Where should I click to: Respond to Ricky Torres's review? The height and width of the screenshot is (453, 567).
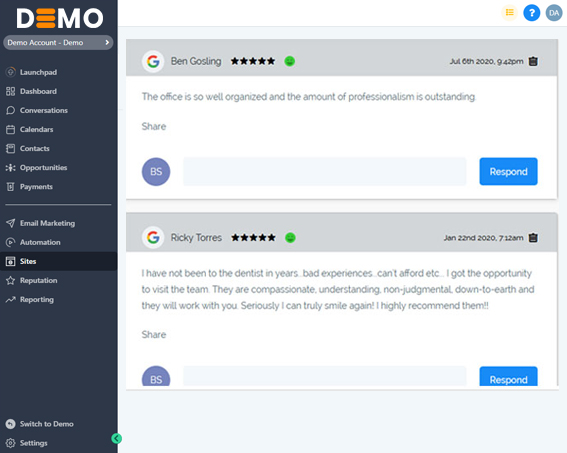tap(508, 377)
